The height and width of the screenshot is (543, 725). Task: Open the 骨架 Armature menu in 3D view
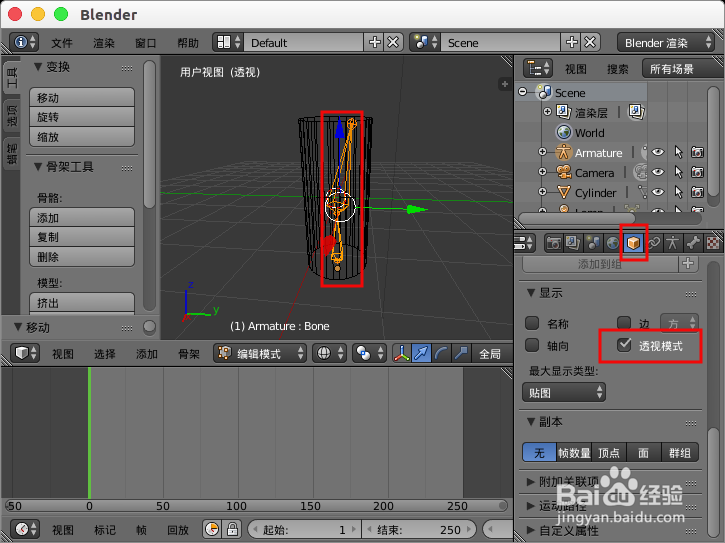point(189,354)
